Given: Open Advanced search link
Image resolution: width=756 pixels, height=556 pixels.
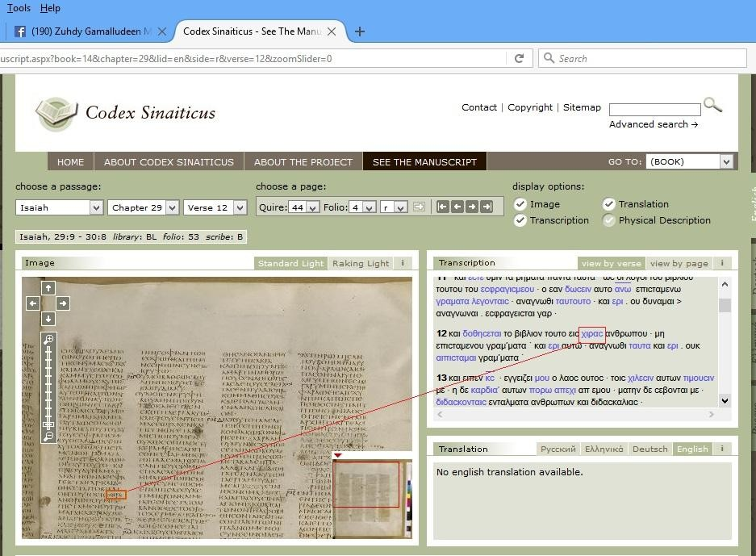Looking at the screenshot, I should point(654,124).
